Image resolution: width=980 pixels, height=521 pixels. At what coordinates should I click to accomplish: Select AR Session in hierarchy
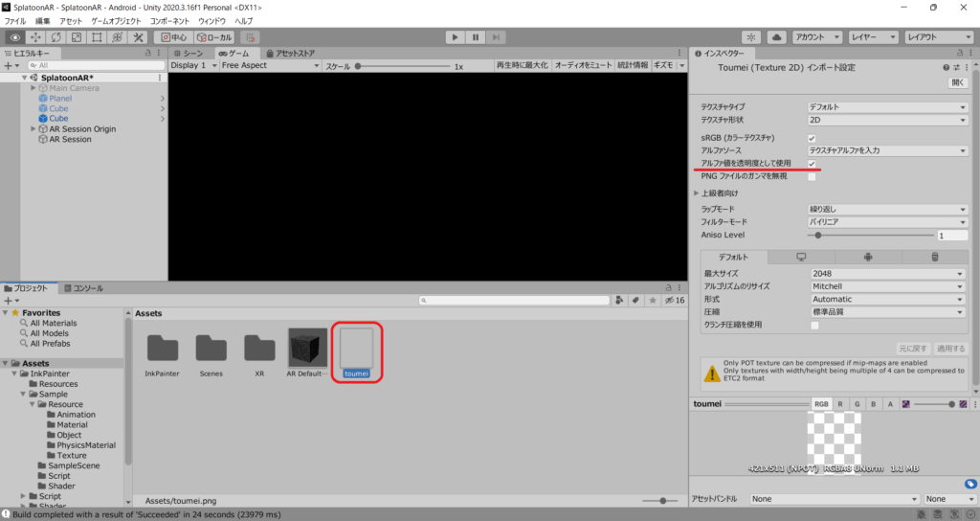(x=70, y=139)
